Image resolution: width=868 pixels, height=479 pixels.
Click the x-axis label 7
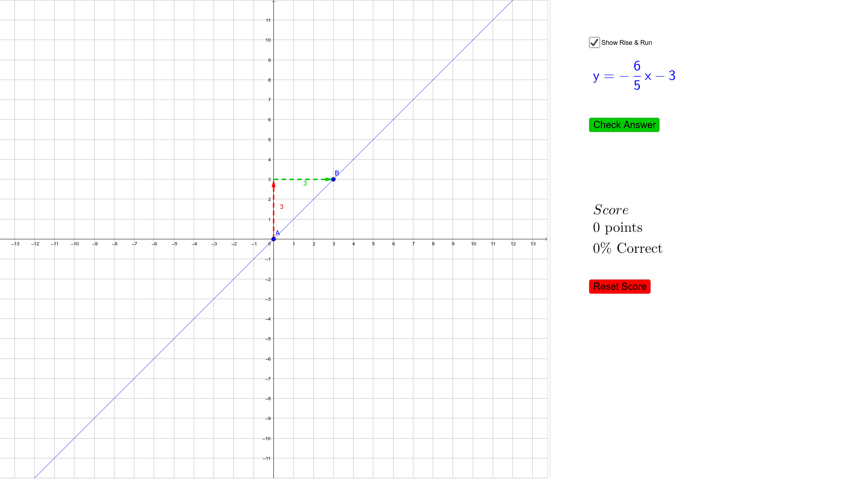(x=413, y=244)
